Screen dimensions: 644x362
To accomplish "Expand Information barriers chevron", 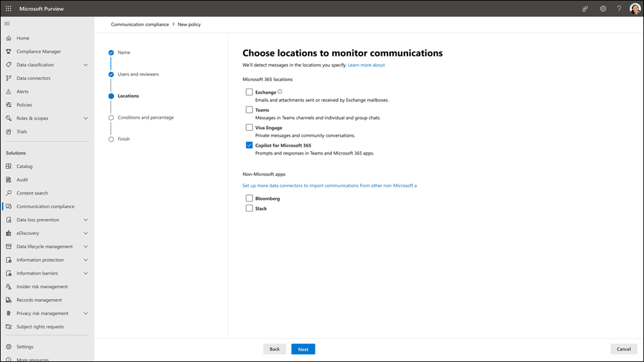I will coord(85,273).
